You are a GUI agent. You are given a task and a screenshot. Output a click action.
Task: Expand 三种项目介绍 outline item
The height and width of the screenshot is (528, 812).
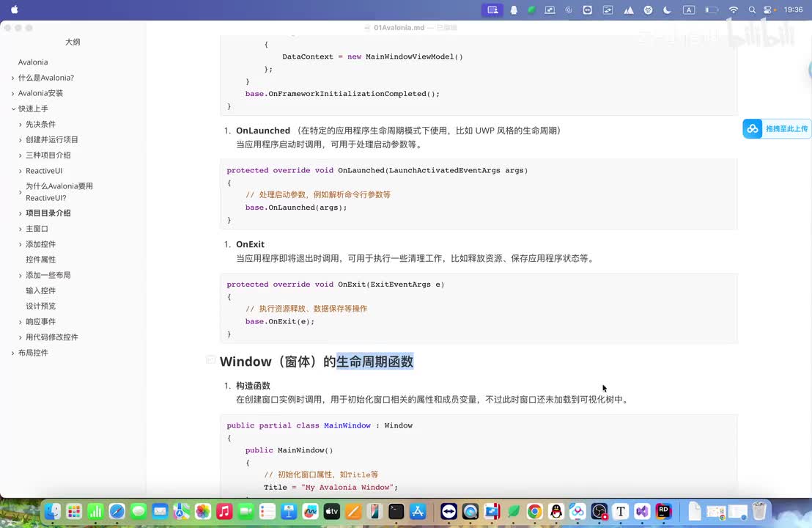[21, 155]
